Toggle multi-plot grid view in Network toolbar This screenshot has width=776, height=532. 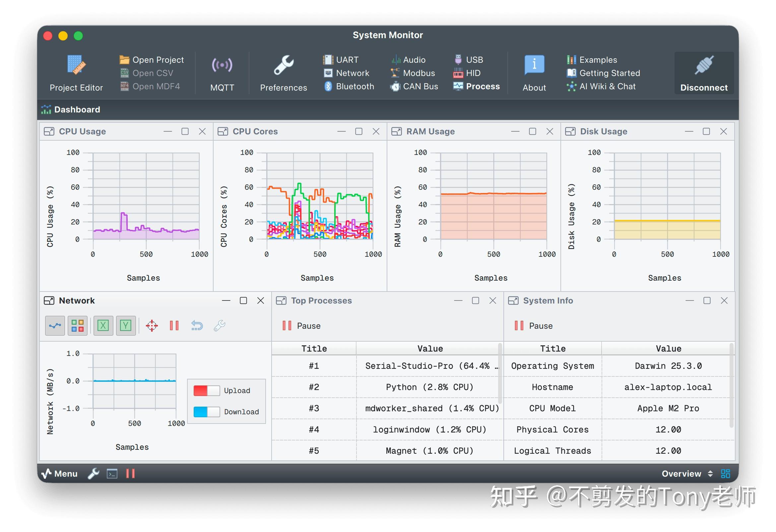pos(78,326)
